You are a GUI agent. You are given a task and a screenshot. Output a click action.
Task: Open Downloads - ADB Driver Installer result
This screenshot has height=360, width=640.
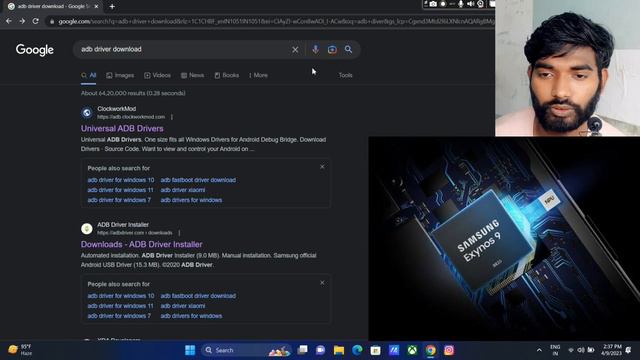click(x=141, y=244)
